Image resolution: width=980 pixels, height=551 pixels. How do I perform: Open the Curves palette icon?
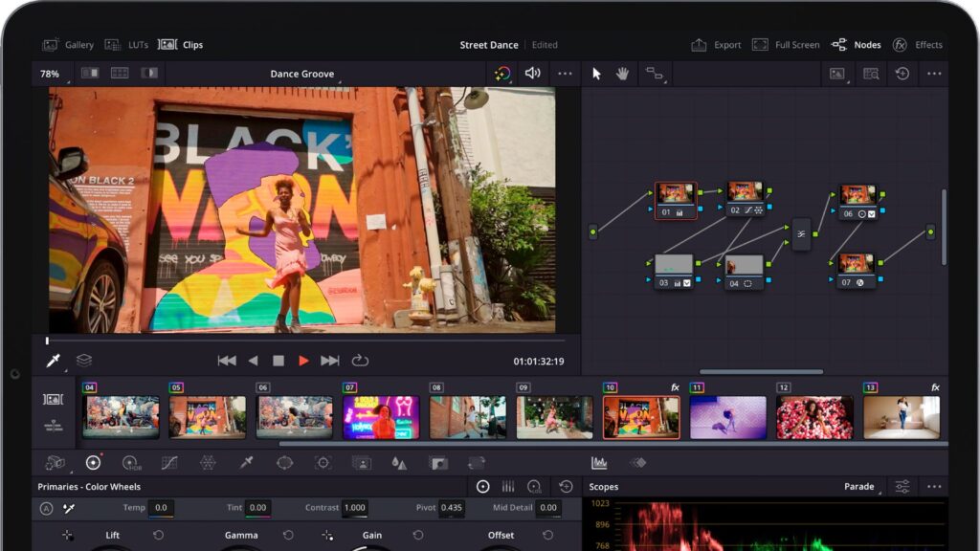tap(169, 463)
